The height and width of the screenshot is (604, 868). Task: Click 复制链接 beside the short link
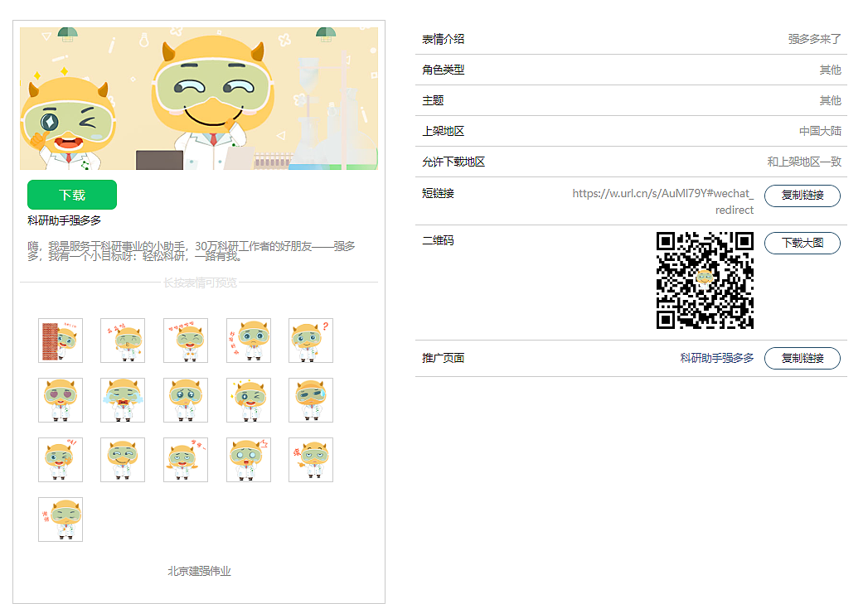click(x=802, y=196)
